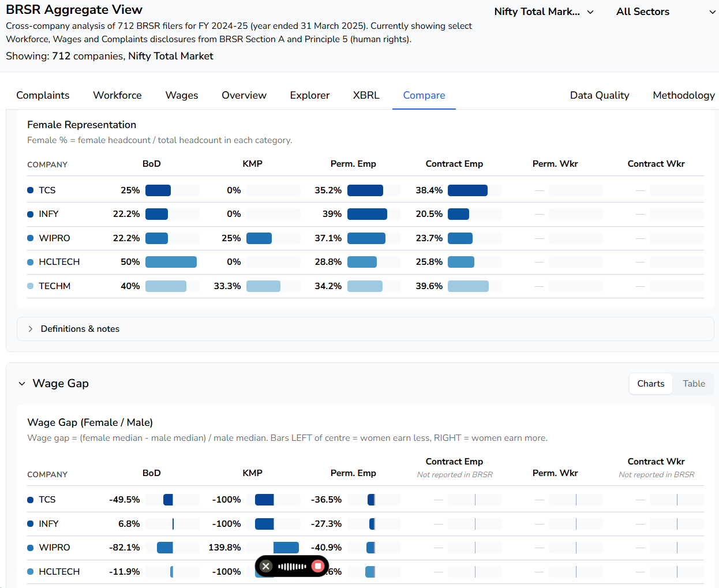This screenshot has width=719, height=588.
Task: Click TECHM's 33.3% KMP value
Action: coord(227,286)
